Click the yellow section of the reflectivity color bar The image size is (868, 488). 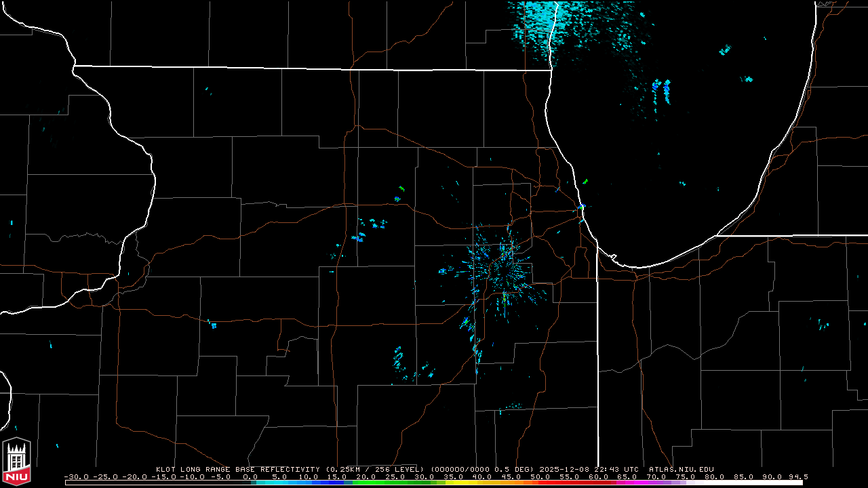point(468,483)
